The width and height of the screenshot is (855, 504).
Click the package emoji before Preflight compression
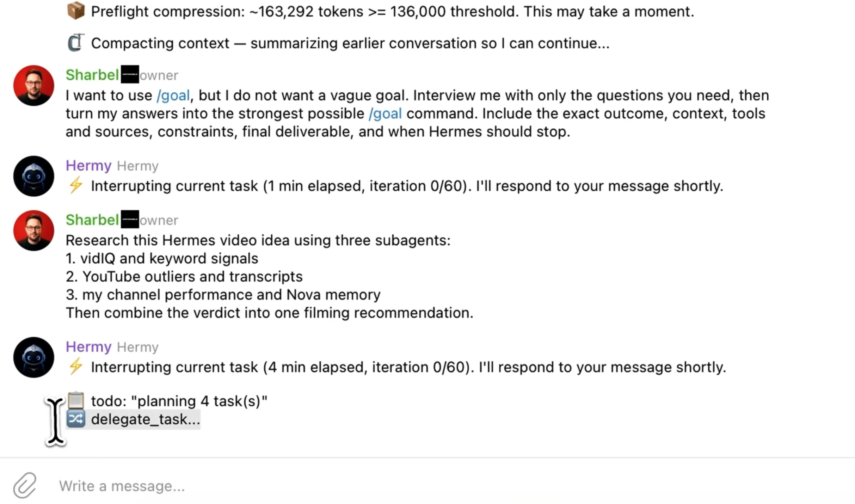(76, 11)
